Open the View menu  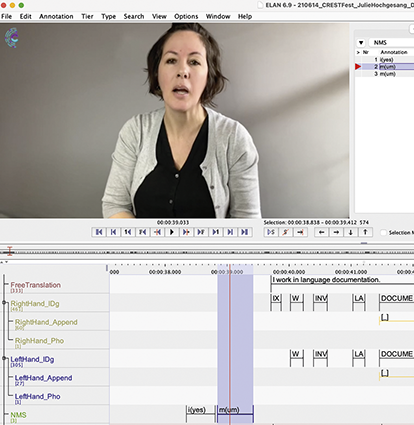(159, 16)
